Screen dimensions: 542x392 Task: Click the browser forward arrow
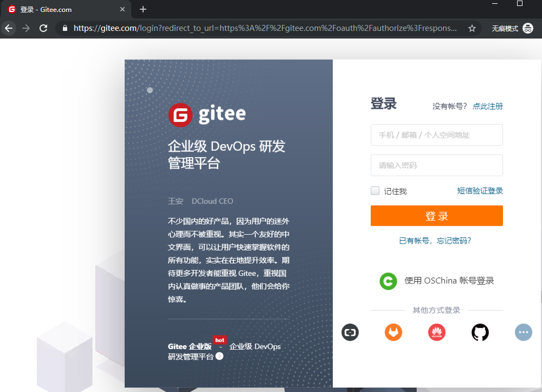point(26,28)
